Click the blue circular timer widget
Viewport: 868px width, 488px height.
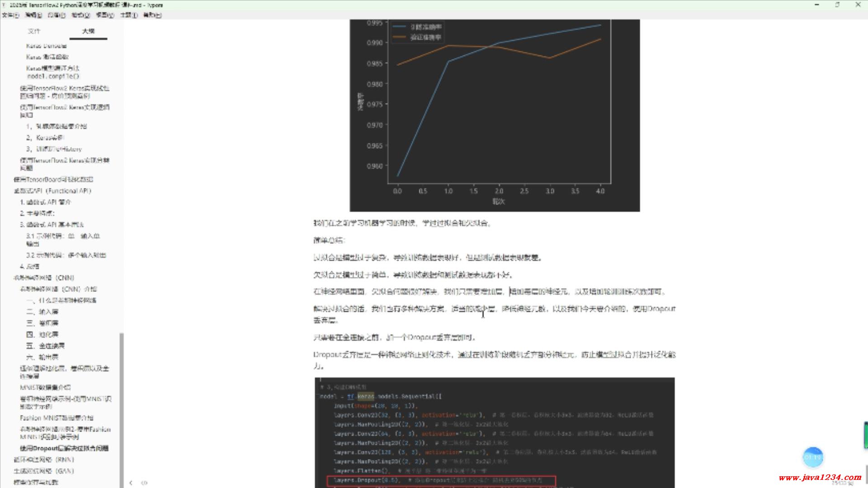(813, 457)
